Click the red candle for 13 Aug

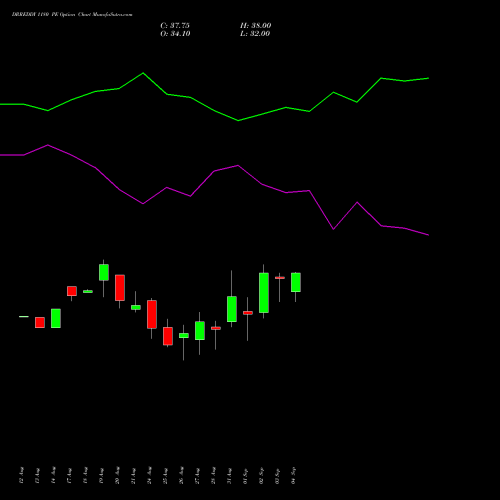40,323
